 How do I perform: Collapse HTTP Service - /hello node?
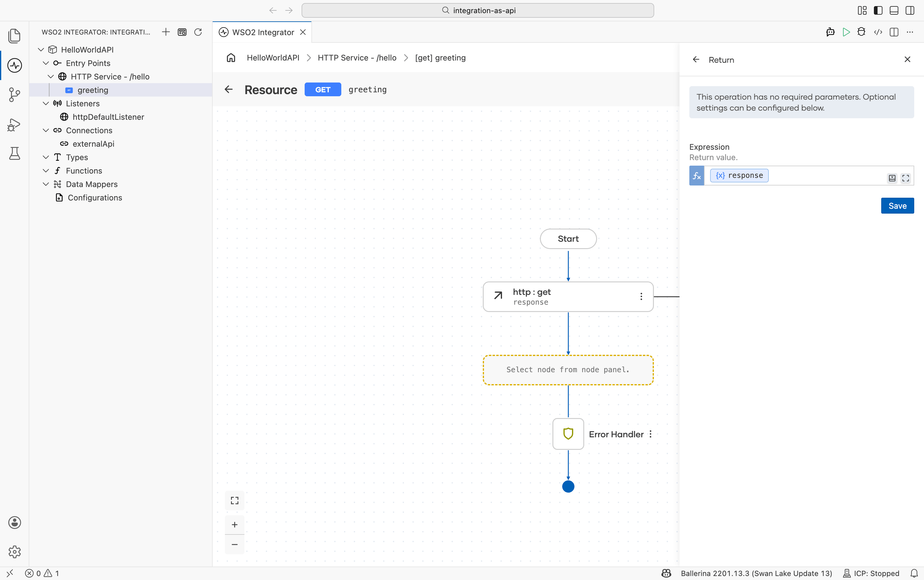(x=51, y=76)
